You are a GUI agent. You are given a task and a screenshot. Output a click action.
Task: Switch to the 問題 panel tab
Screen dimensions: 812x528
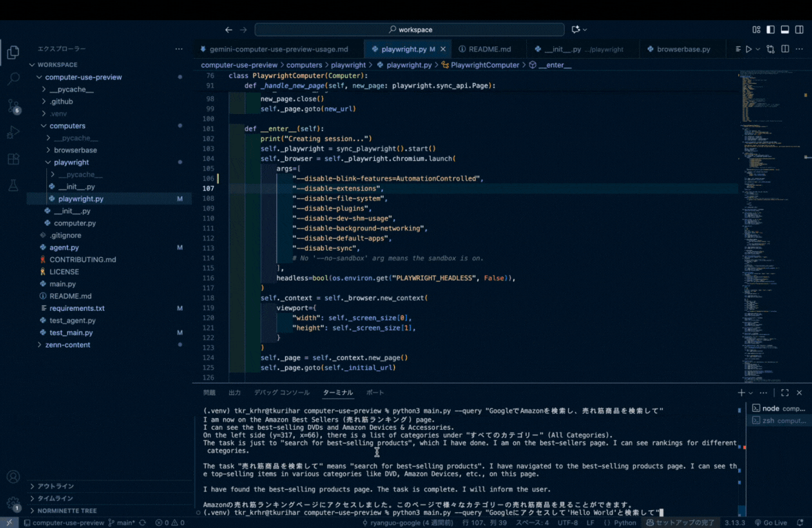point(209,393)
